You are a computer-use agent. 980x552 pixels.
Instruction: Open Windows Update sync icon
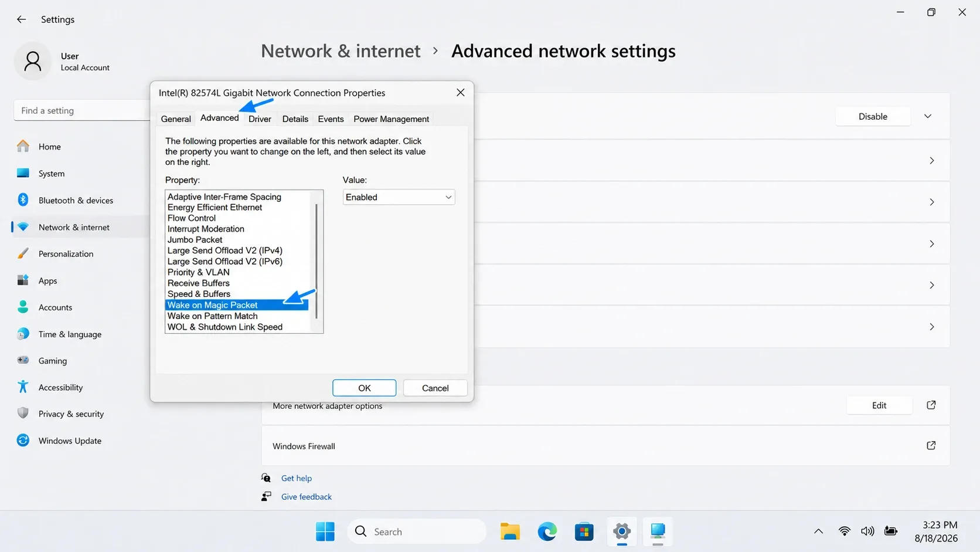click(23, 440)
